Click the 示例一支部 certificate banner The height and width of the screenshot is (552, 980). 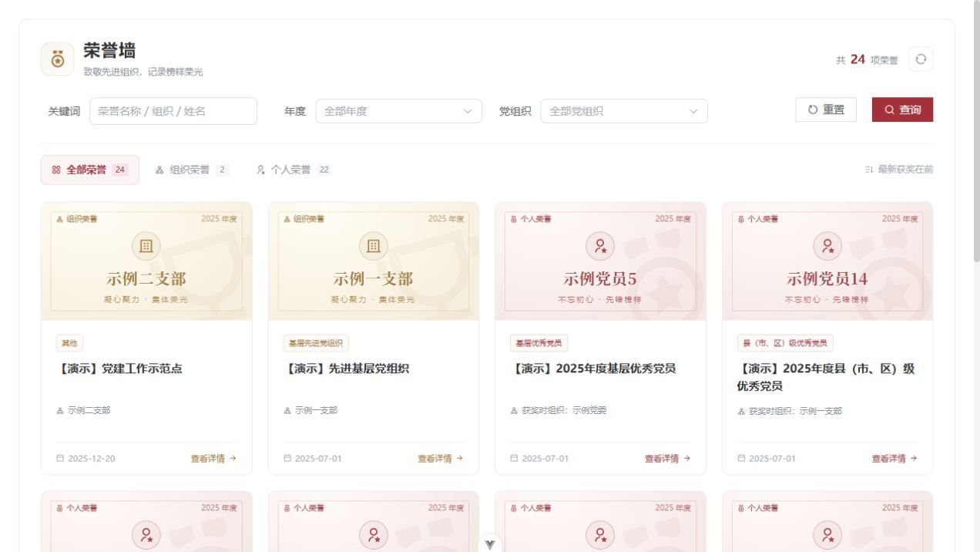coord(374,261)
